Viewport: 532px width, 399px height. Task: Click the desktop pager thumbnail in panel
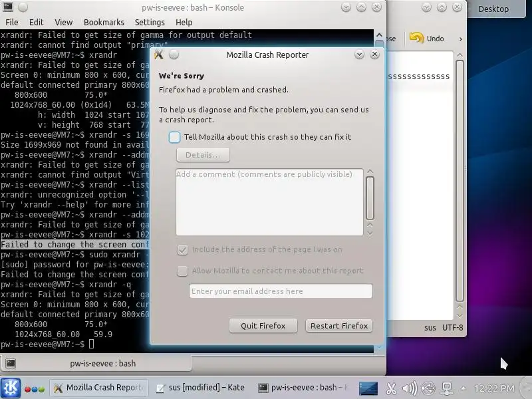pos(368,388)
